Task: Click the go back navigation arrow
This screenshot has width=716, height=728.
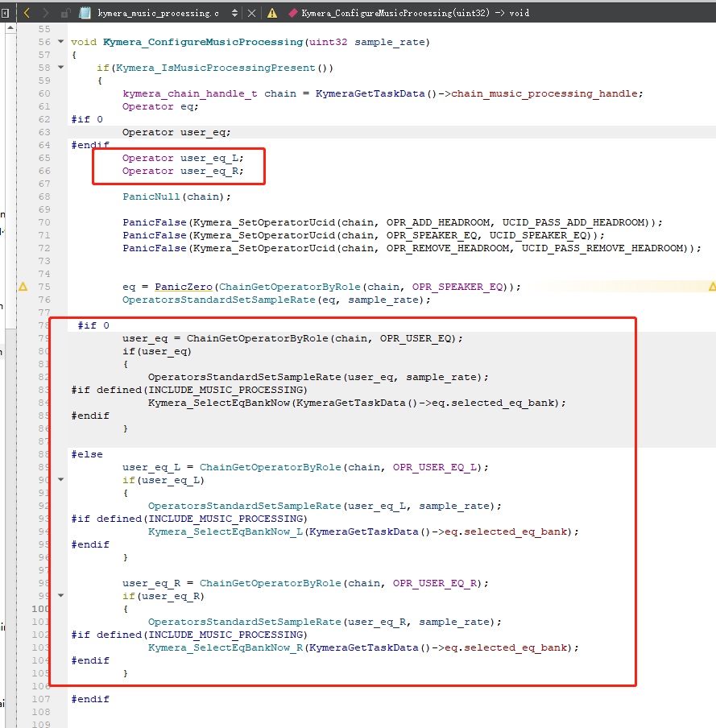Action: point(27,13)
